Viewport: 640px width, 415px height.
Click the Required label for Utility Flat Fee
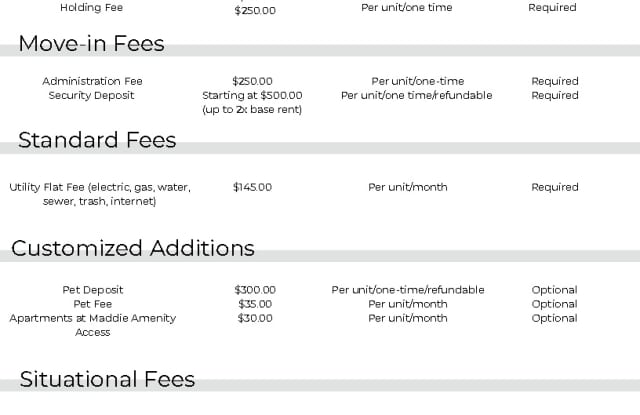pyautogui.click(x=555, y=187)
